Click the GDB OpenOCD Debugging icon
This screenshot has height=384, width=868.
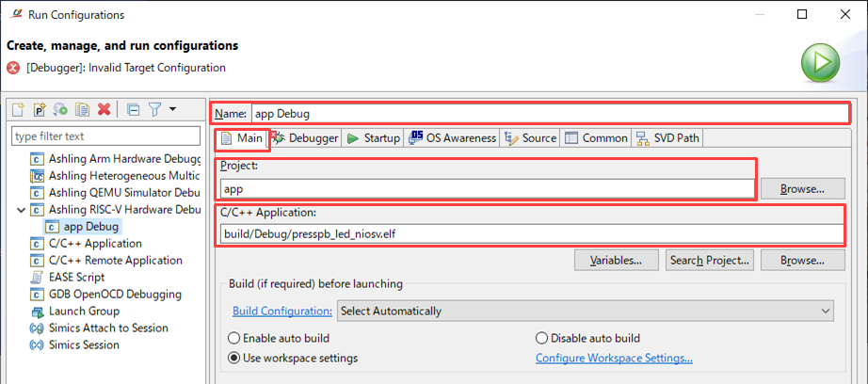click(x=37, y=295)
